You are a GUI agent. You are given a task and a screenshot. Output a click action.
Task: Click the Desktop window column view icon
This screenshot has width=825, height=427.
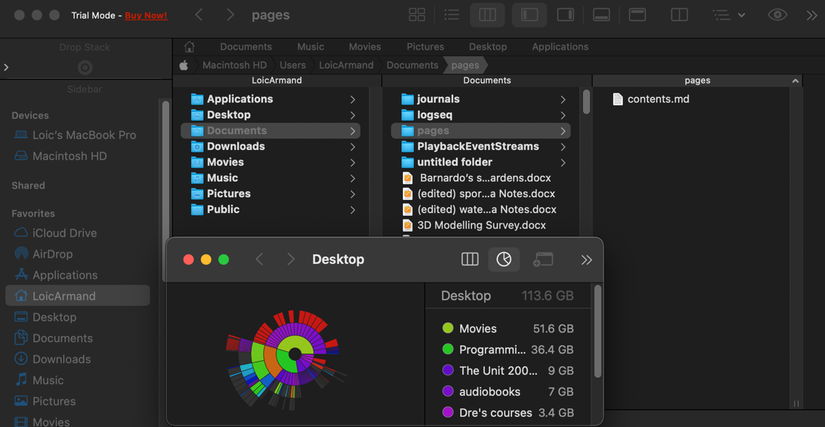470,259
